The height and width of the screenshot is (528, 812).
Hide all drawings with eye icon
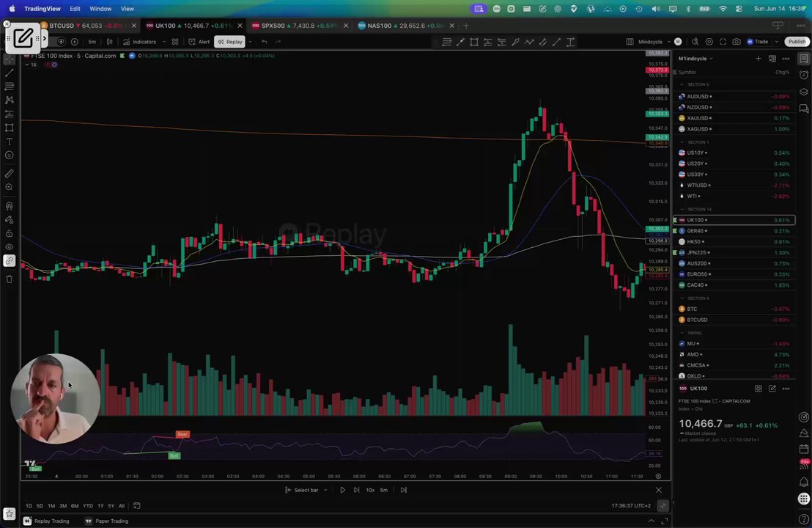10,247
